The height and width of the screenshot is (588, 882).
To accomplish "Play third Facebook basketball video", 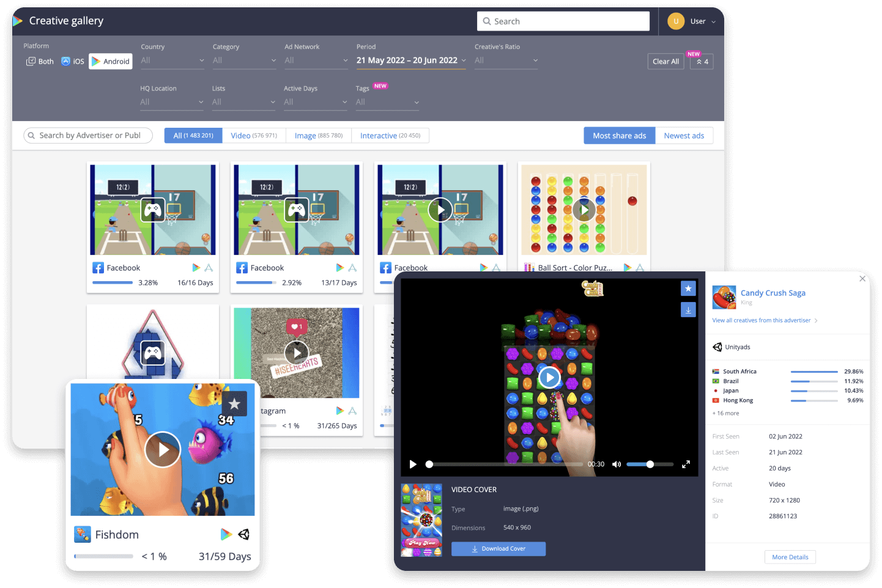I will coord(440,210).
